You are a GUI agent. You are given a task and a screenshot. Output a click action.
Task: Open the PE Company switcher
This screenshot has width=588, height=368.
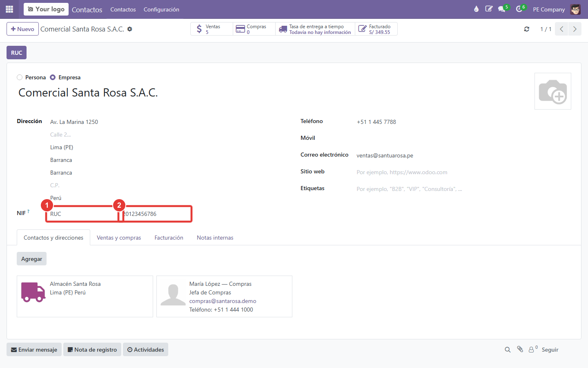pyautogui.click(x=549, y=9)
